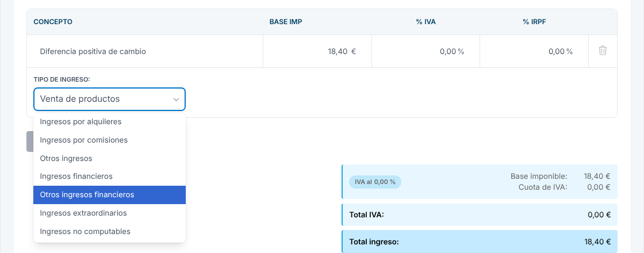644x253 pixels.
Task: Click the Base imponible label in summary
Action: coord(539,176)
